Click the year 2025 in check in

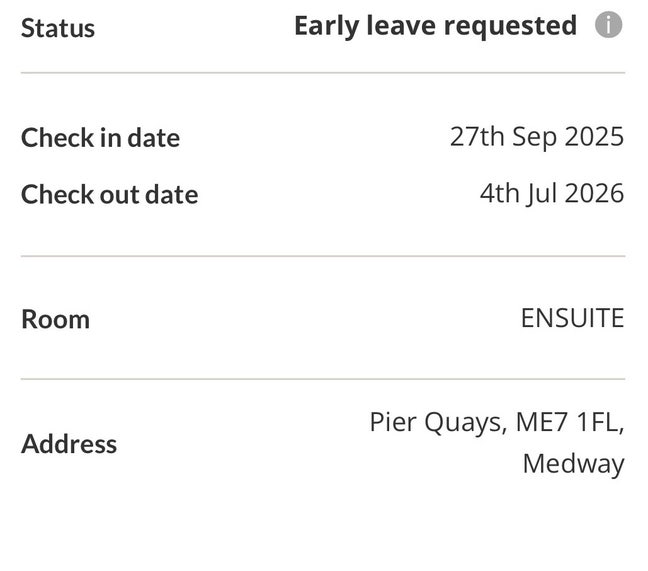(x=594, y=137)
